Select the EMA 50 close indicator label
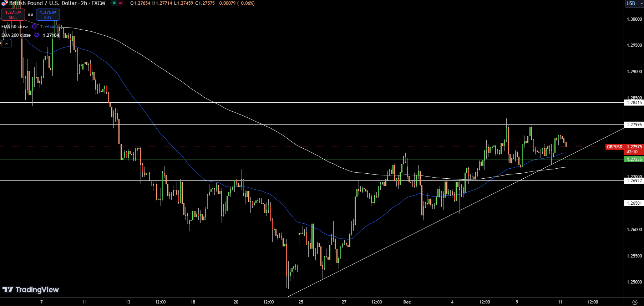The image size is (644, 306). 15,26
